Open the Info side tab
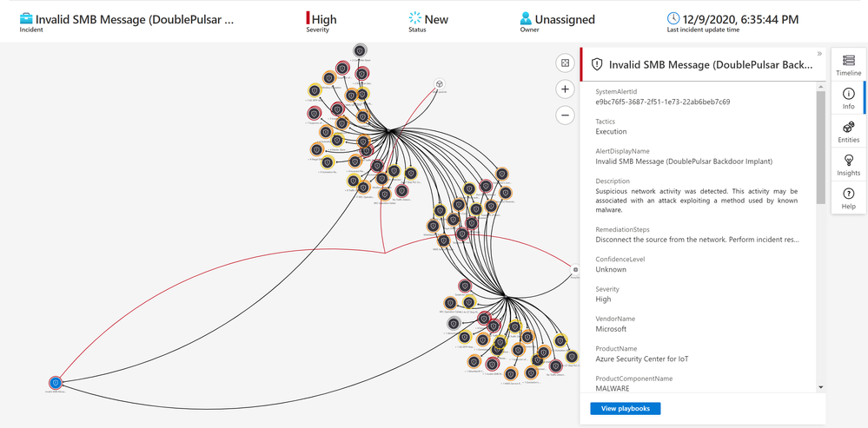Image resolution: width=868 pixels, height=428 pixels. click(848, 98)
